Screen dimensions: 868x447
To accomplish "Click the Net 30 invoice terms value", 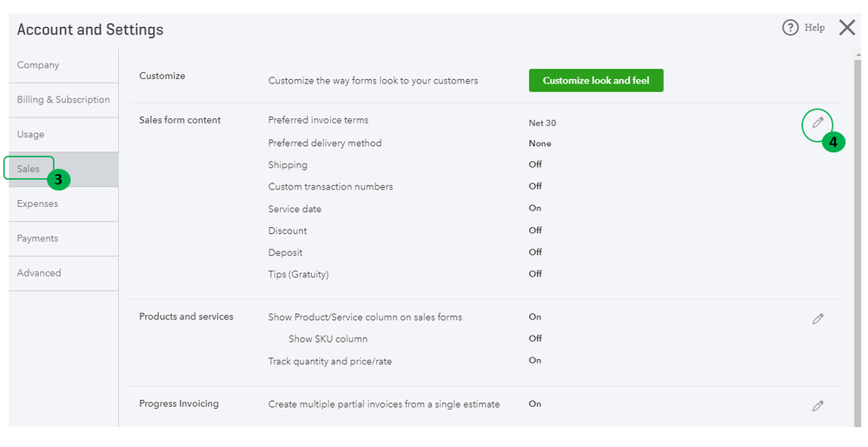I will 542,123.
